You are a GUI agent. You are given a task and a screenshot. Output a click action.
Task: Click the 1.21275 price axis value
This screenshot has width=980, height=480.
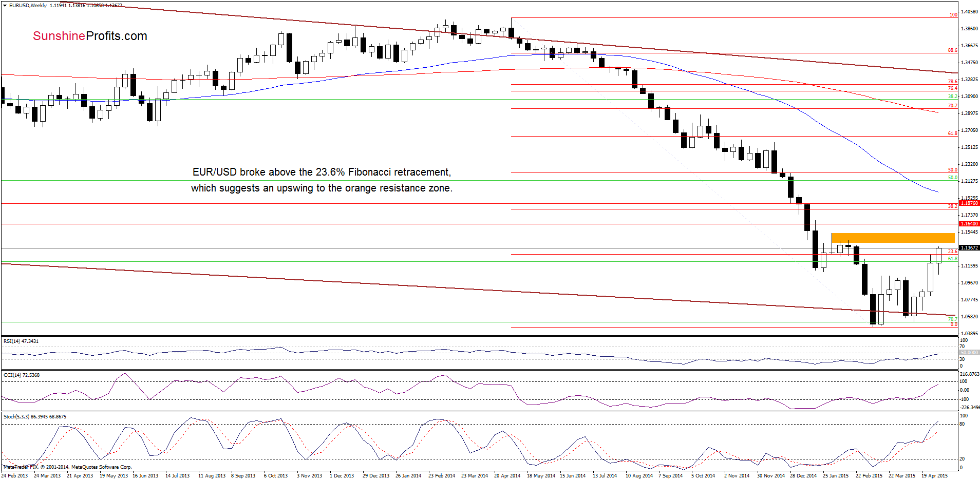[969, 181]
